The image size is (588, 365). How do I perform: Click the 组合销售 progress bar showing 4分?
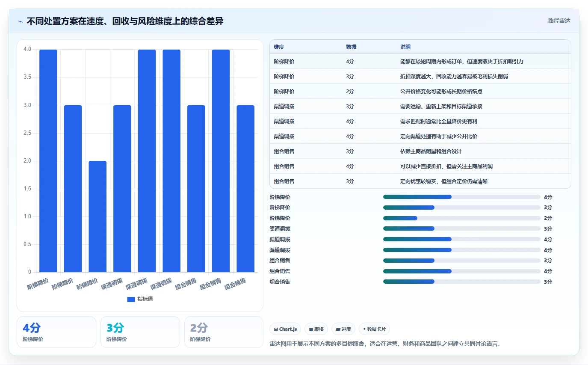tap(462, 271)
